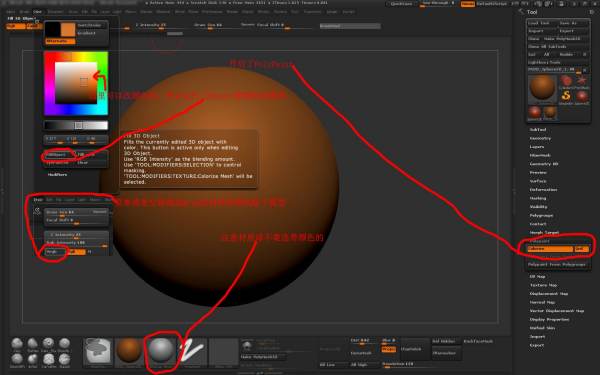Screen dimensions: 600x375
Task: Select the large current sphere tool thumbnail
Action: coord(542,89)
